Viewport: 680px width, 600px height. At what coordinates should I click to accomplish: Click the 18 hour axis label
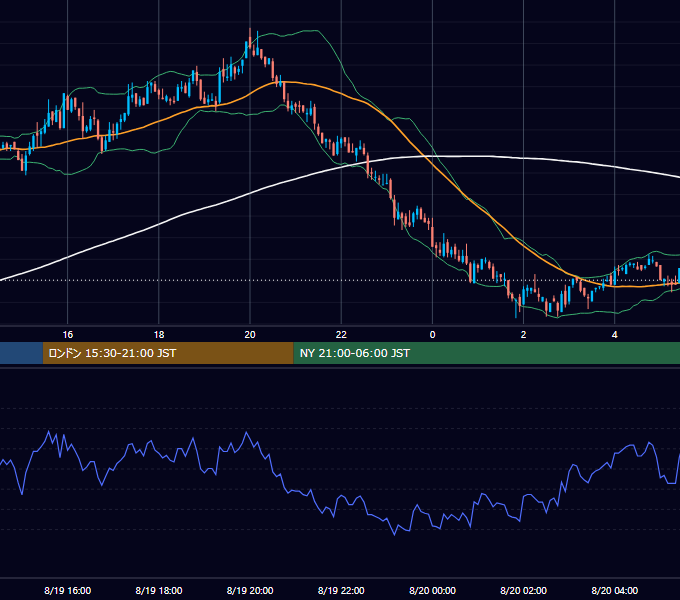pos(159,335)
